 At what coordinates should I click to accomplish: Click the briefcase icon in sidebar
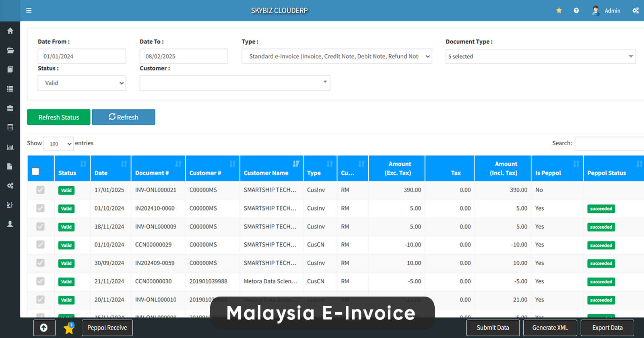(x=10, y=108)
